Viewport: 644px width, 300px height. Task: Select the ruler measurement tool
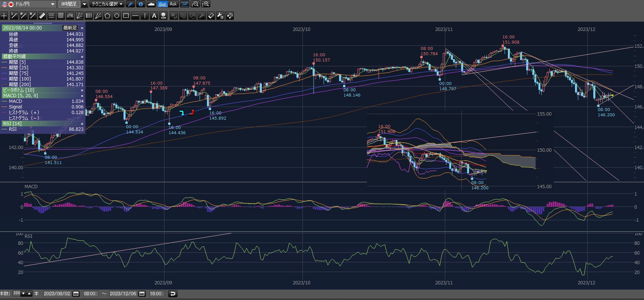coord(42,16)
